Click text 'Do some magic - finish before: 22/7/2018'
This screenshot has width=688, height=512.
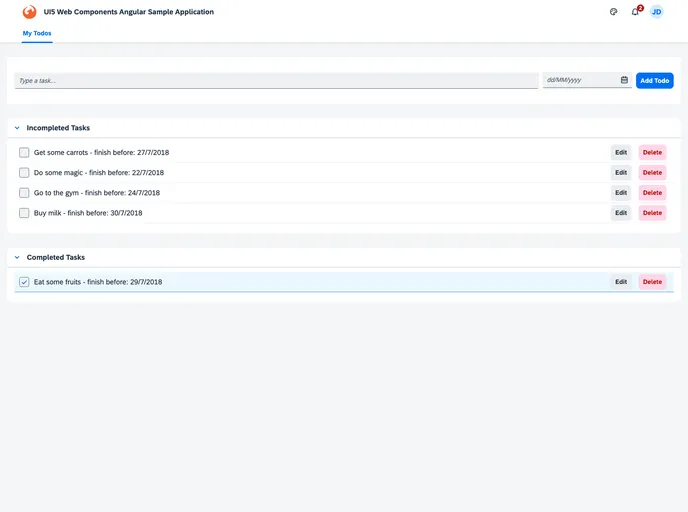tap(99, 173)
